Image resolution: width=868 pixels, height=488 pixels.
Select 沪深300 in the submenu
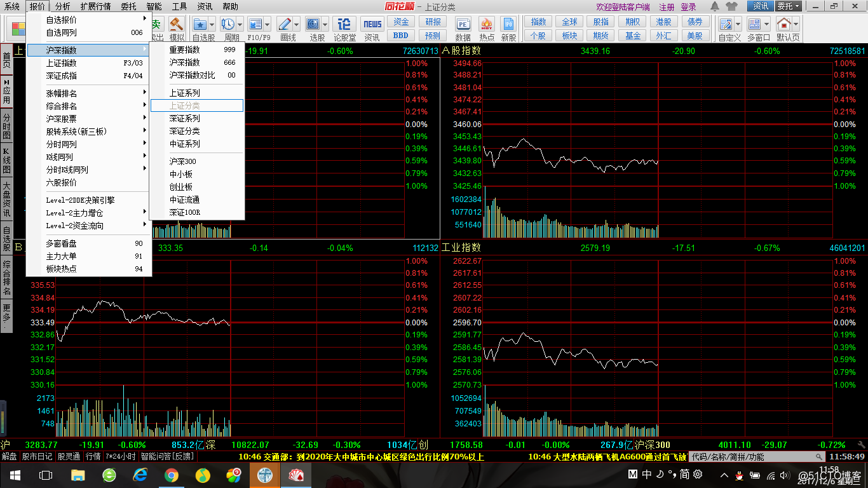[x=197, y=161]
